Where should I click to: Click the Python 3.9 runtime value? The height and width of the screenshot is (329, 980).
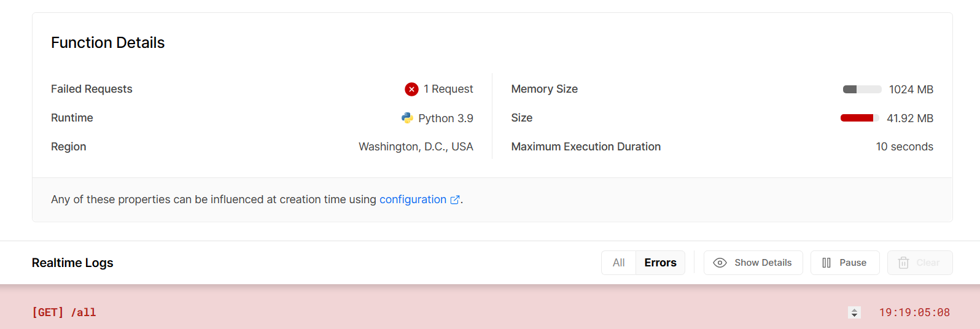pos(445,118)
